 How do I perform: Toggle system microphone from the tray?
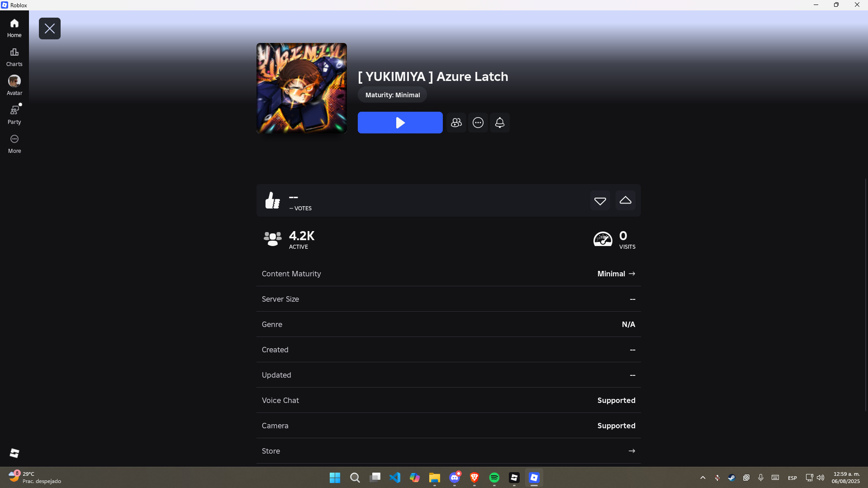[x=761, y=478]
